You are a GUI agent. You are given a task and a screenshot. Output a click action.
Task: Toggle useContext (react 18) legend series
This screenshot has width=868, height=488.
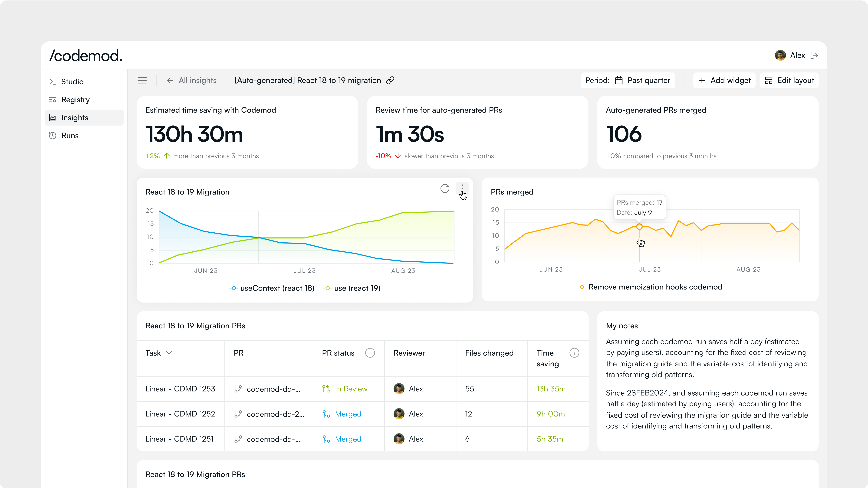[x=272, y=288]
